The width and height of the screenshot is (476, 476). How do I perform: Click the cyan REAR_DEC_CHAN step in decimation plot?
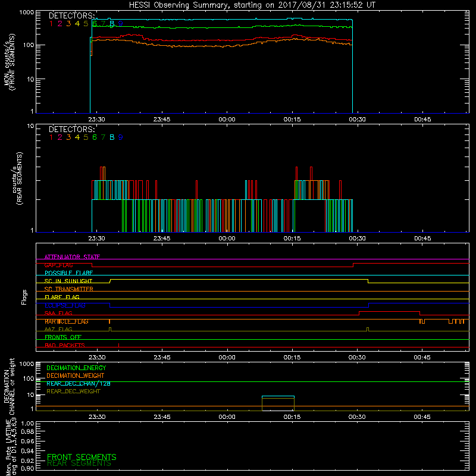[278, 396]
